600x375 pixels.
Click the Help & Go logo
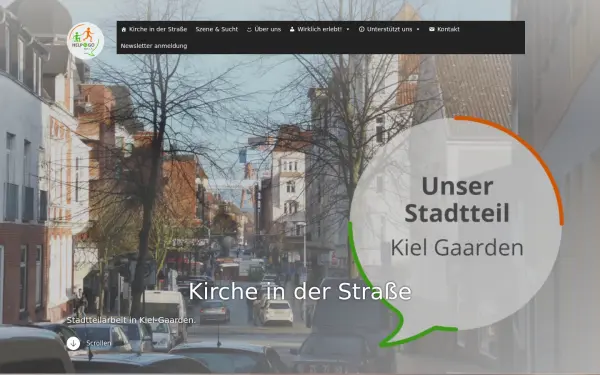point(85,41)
